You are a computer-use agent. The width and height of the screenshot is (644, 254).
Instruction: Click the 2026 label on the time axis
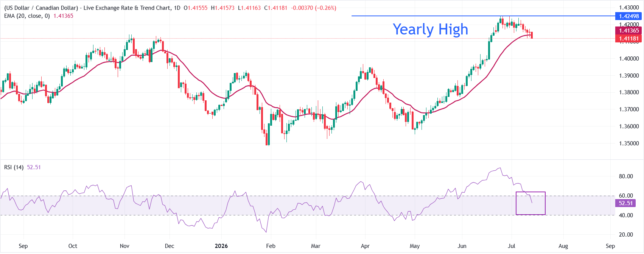221,246
